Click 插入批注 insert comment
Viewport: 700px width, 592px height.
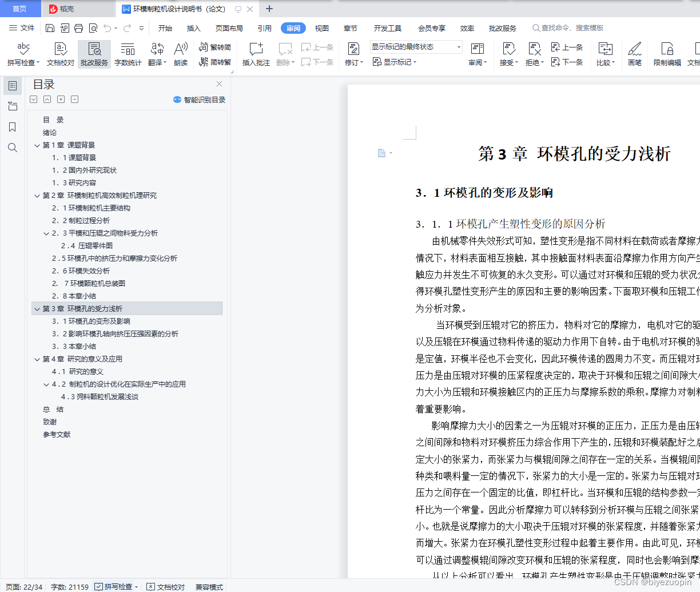tap(256, 54)
